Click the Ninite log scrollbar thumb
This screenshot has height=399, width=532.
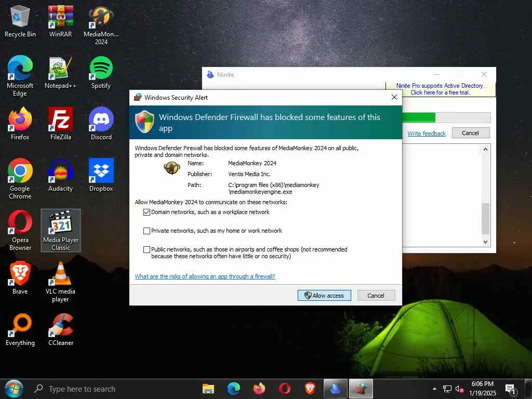coord(486,219)
